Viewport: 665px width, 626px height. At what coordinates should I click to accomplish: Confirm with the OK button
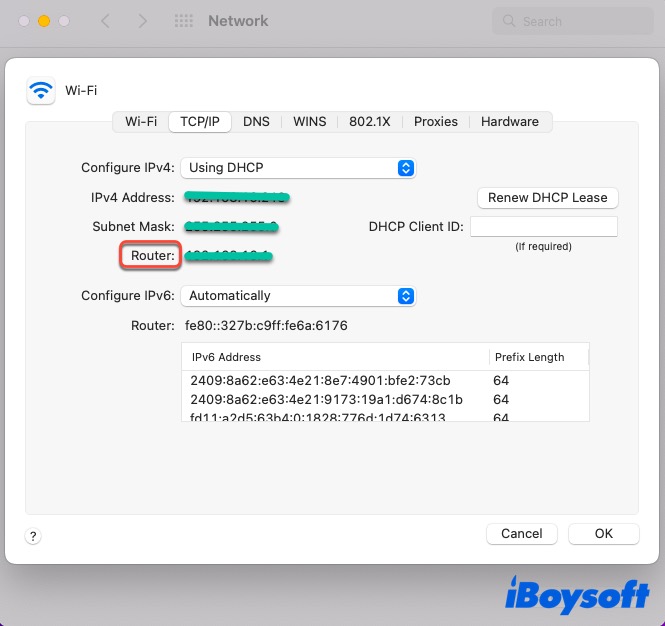[x=604, y=534]
